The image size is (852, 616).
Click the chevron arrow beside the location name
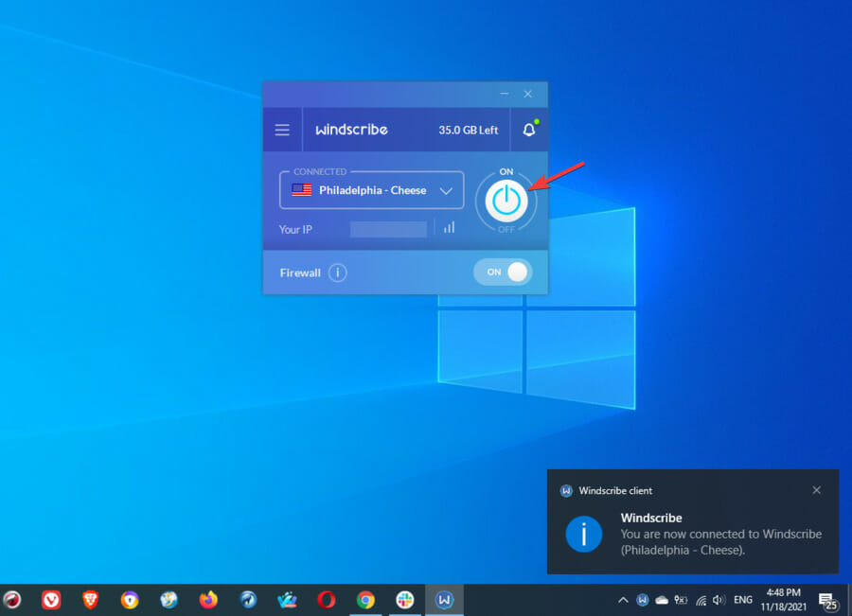point(447,190)
